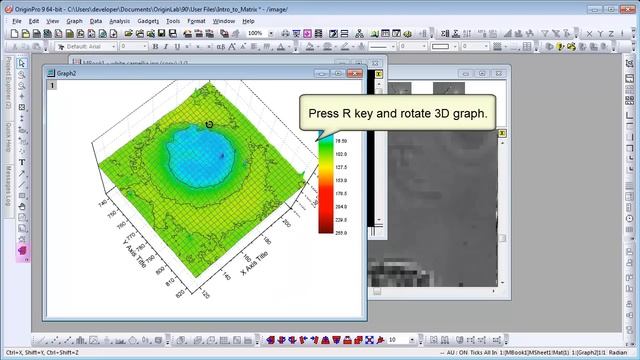
Task: Open the Help menu
Action: point(248,21)
